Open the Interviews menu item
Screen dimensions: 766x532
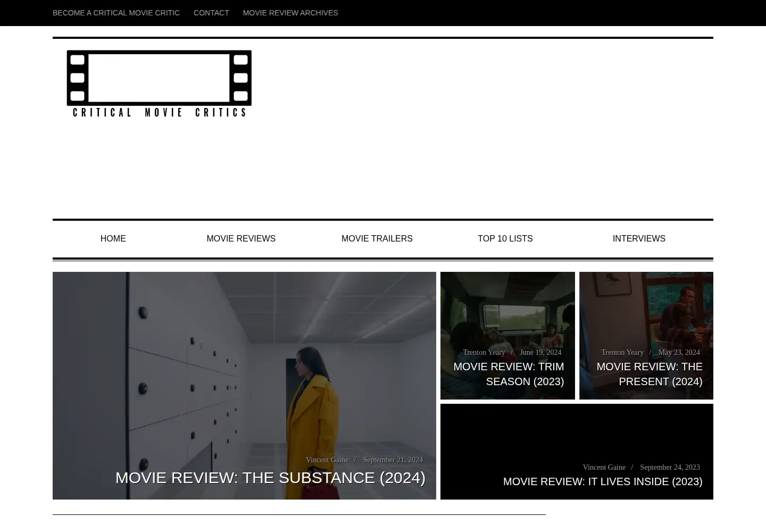(x=639, y=239)
